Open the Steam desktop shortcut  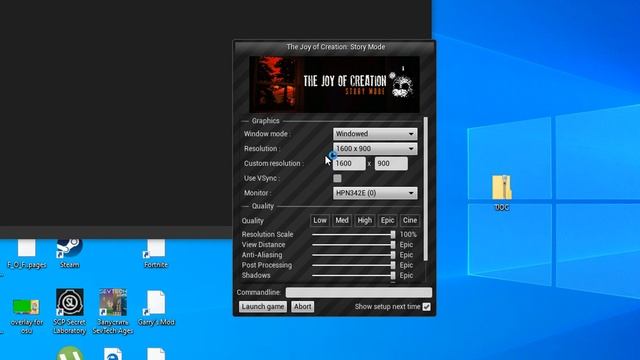69,253
